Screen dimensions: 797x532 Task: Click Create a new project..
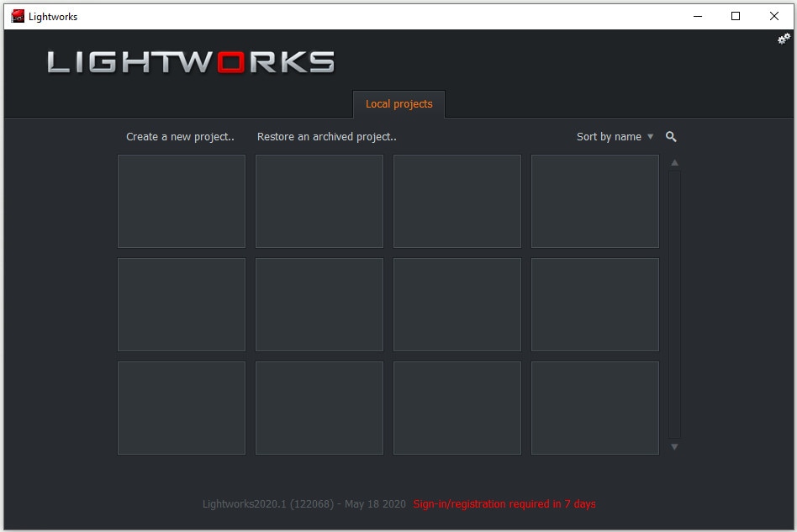click(180, 137)
